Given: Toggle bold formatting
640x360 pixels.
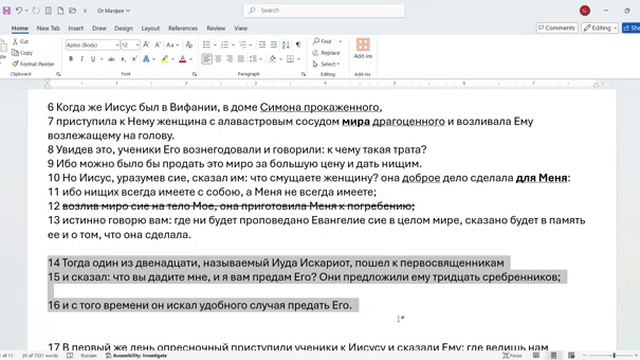Looking at the screenshot, I should point(71,59).
